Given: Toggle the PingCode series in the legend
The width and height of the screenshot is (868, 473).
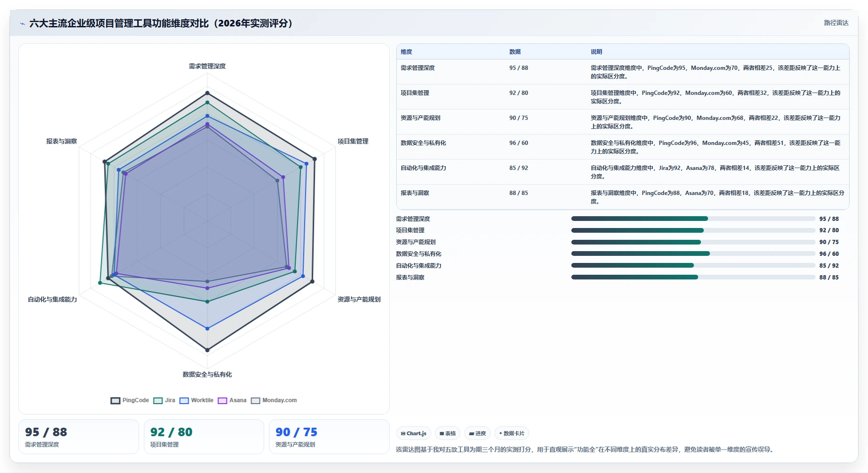Looking at the screenshot, I should point(130,400).
